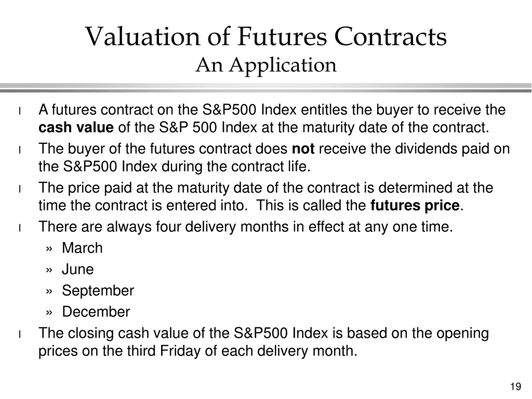Click the bold word 'not'

coord(303,149)
